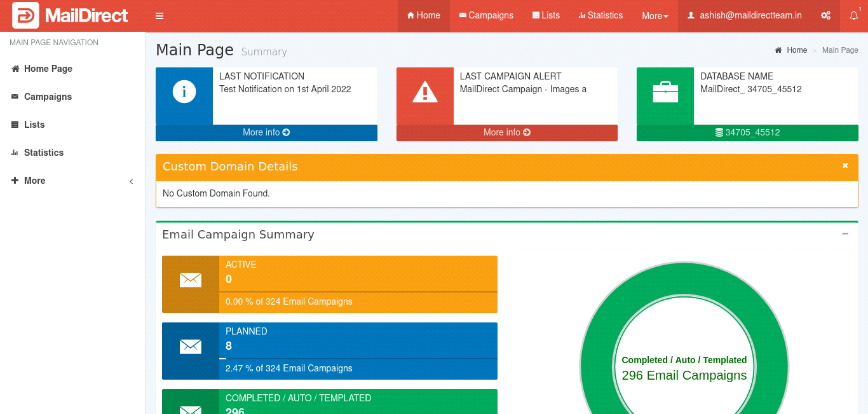
Task: Click the Planned campaigns envelope icon
Action: (x=191, y=347)
